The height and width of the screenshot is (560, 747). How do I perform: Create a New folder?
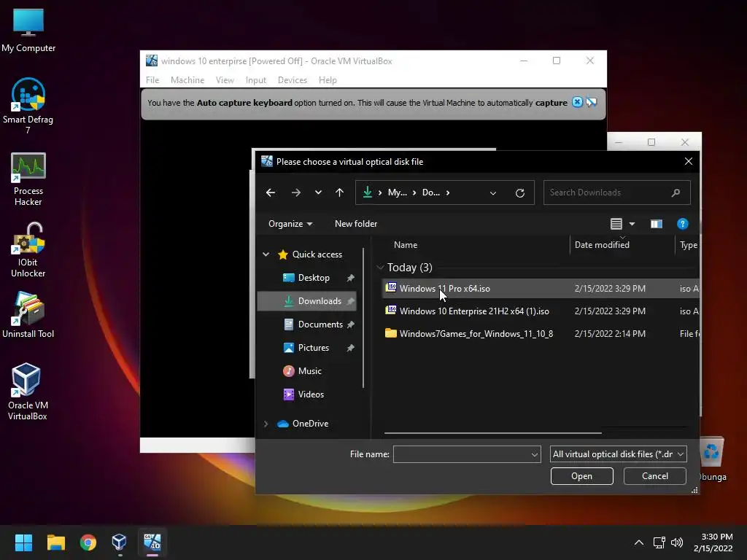point(356,224)
